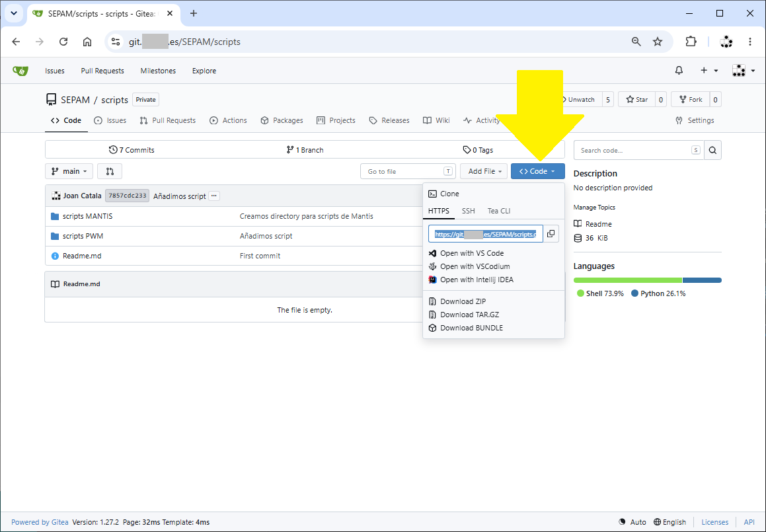Open the tab search dropdown arrow

14,14
